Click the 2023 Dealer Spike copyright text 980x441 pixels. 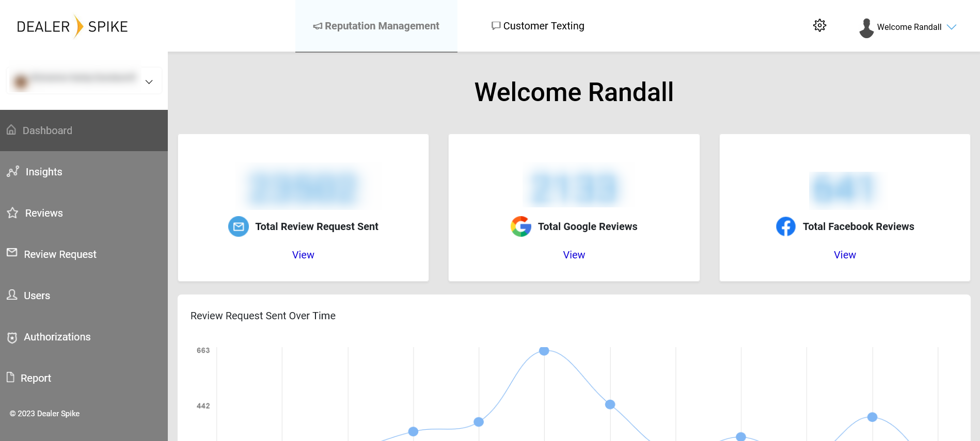(x=44, y=414)
